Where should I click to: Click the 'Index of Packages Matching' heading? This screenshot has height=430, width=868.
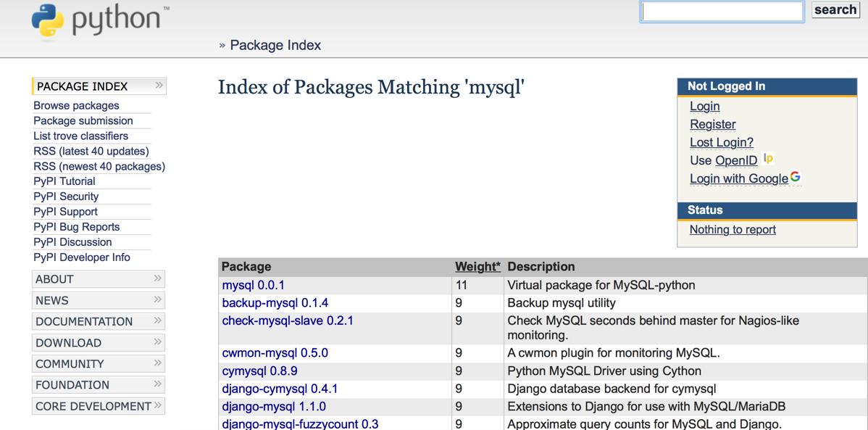tap(371, 87)
